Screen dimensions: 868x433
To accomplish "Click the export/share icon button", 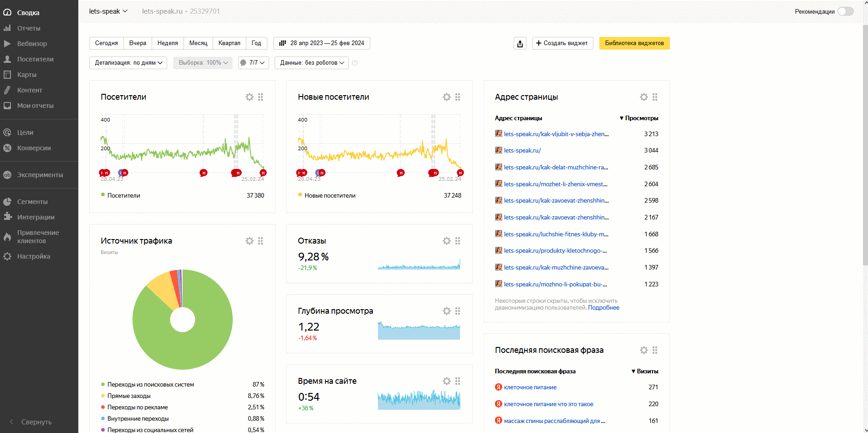I will coord(520,43).
